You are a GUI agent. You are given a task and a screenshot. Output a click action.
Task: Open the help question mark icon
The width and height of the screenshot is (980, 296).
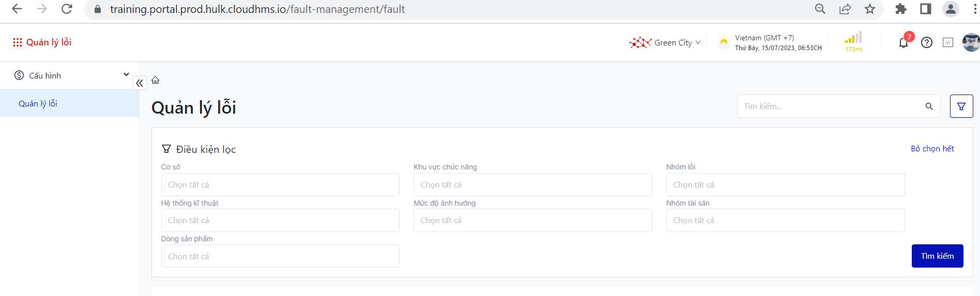pos(927,43)
